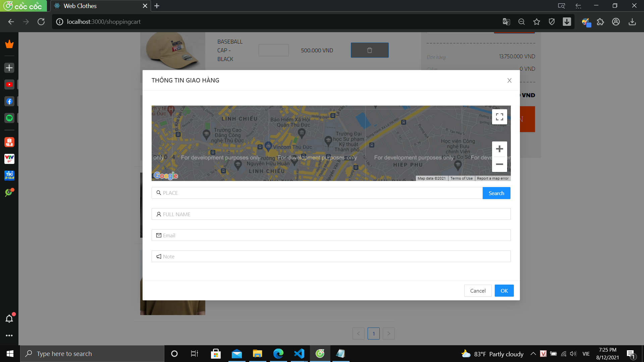This screenshot has height=362, width=644.
Task: Select the Web Clothes tab
Action: [101, 6]
